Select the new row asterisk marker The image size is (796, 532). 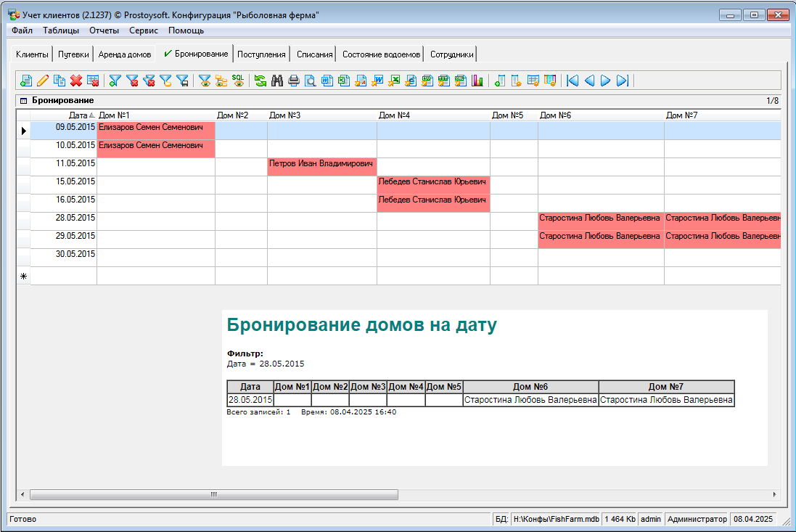point(23,277)
